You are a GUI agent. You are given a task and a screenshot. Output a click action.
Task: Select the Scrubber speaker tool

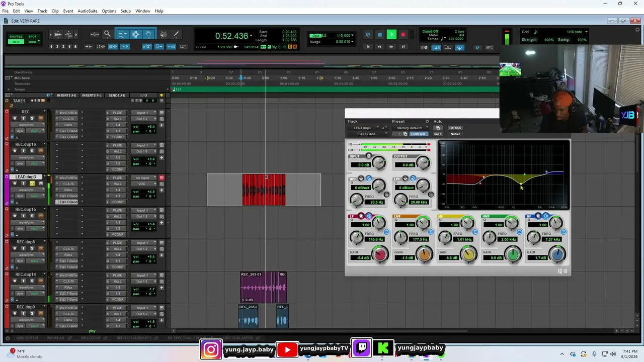163,34
